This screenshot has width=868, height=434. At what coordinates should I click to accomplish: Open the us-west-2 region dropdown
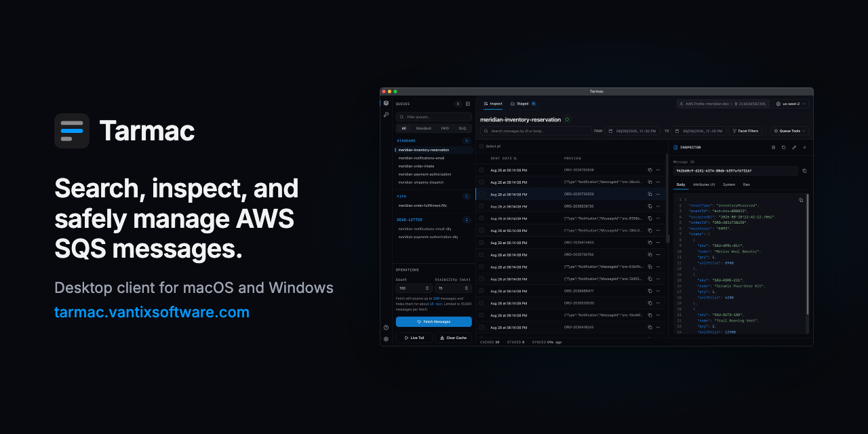pyautogui.click(x=791, y=104)
